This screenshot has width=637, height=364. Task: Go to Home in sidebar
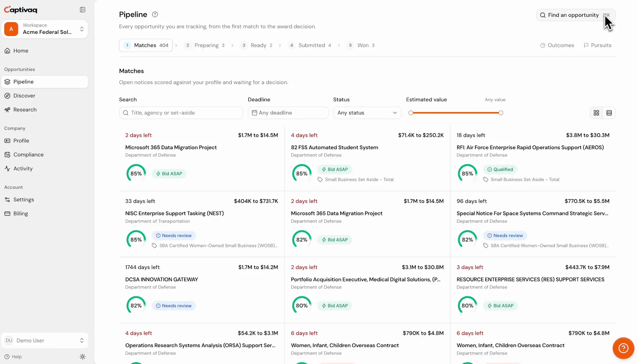(45, 51)
